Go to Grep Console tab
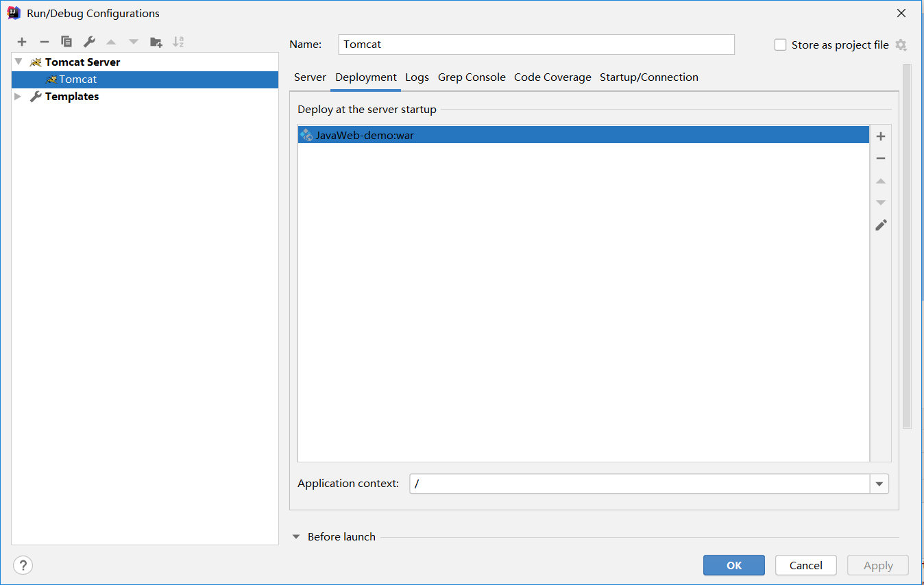The height and width of the screenshot is (585, 924). point(472,77)
